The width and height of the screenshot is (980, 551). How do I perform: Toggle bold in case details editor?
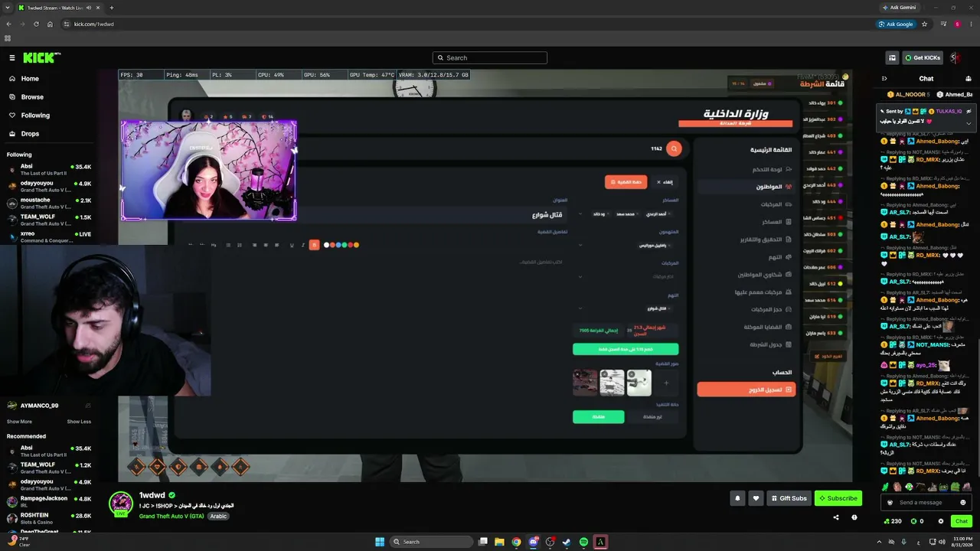[314, 245]
